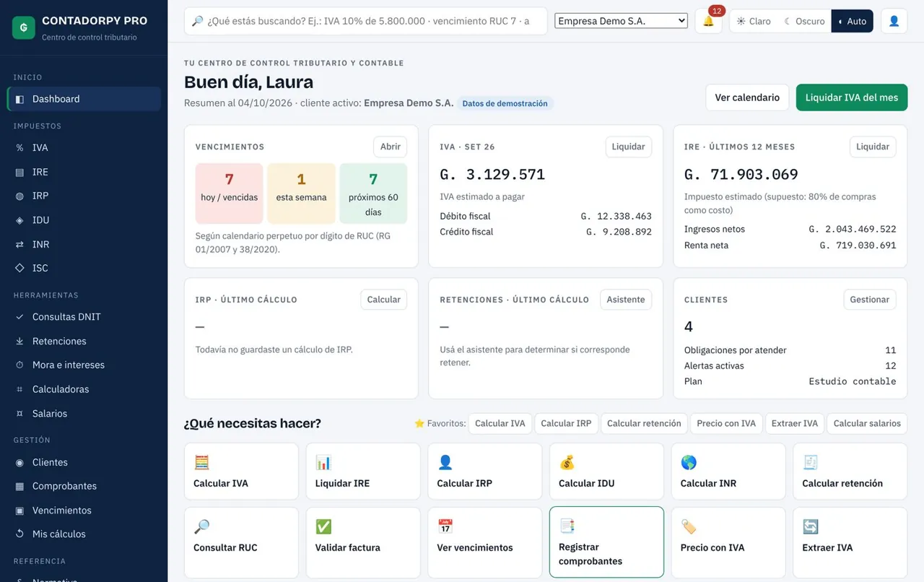
Task: Click the bar chart icon on Liquidar IRE card
Action: [323, 462]
